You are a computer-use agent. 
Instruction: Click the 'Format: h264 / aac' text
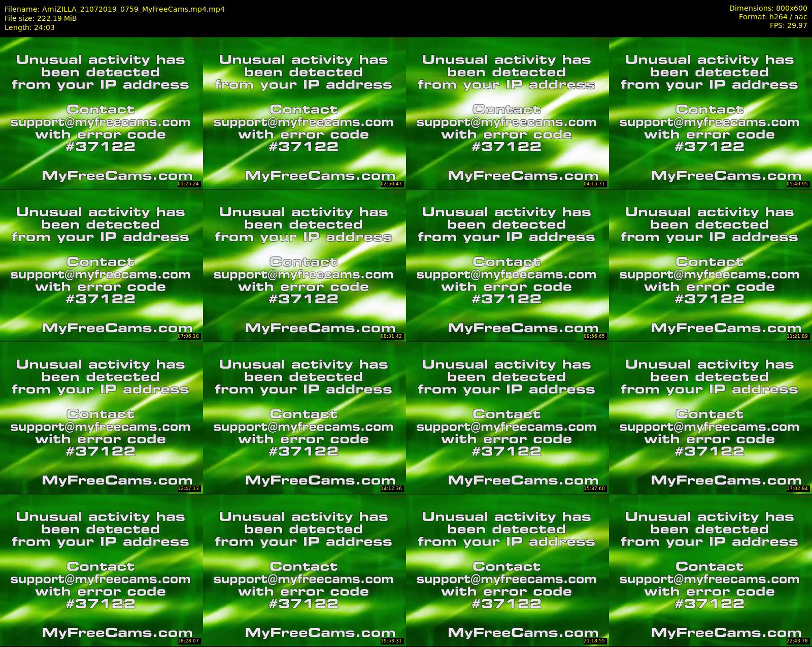pyautogui.click(x=773, y=17)
